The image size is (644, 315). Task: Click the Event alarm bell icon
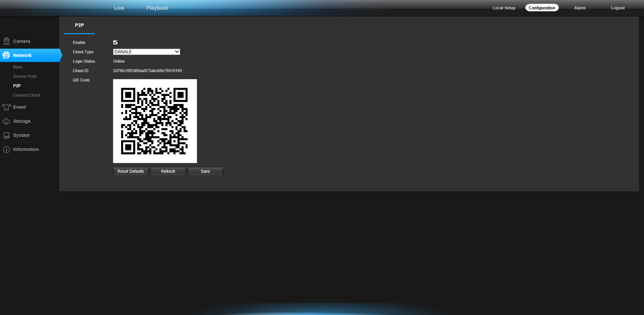pos(6,107)
